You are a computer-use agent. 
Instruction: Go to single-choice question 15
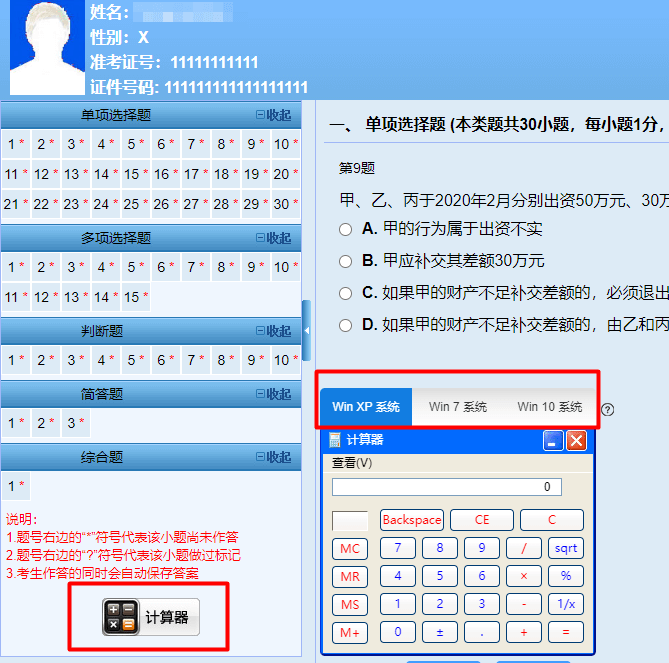click(x=136, y=174)
